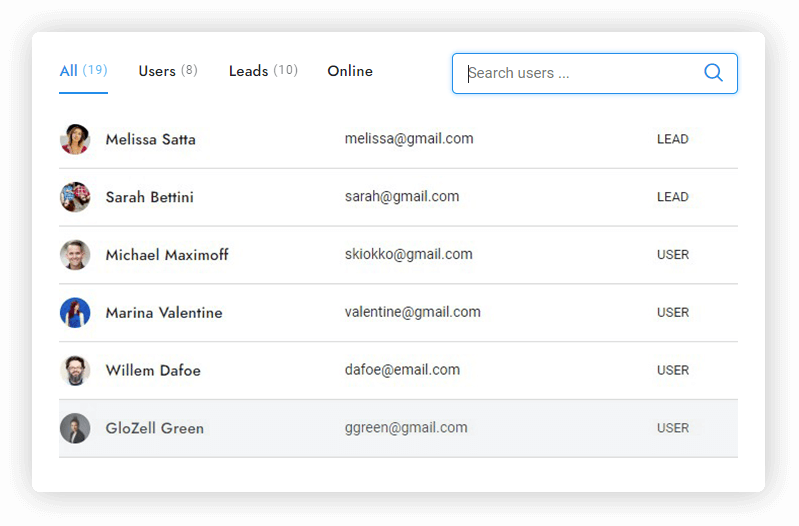Click Sarah Bettini's profile avatar
Screen dimensions: 799x526
coord(75,197)
